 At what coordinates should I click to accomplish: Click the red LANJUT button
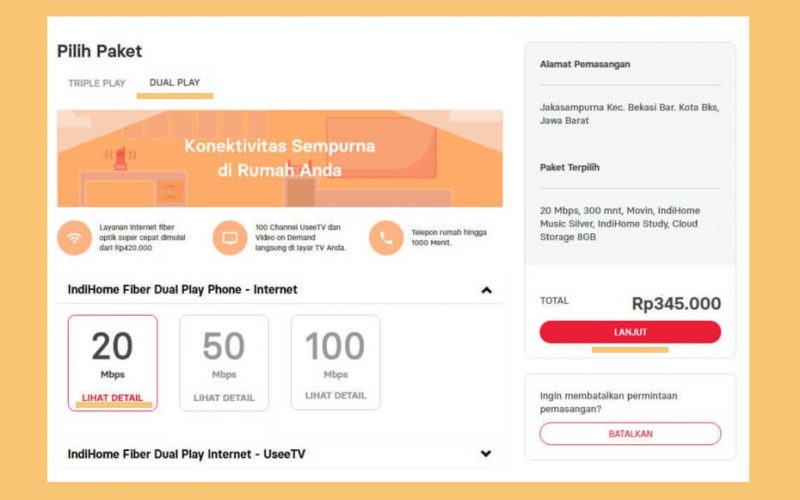(630, 332)
